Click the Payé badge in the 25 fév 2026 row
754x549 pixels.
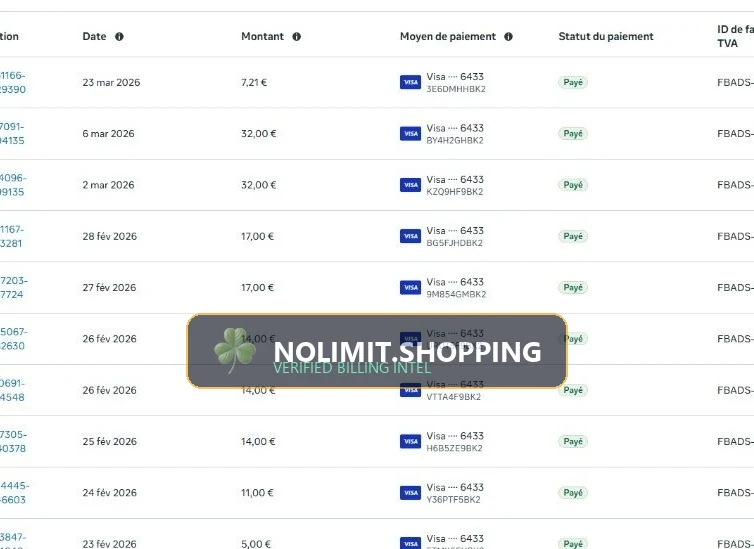[573, 441]
